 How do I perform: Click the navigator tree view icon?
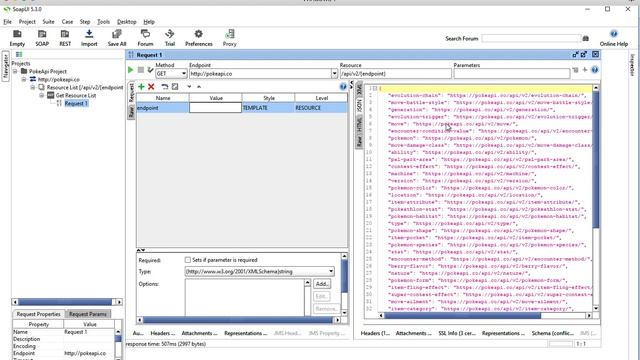(19, 54)
